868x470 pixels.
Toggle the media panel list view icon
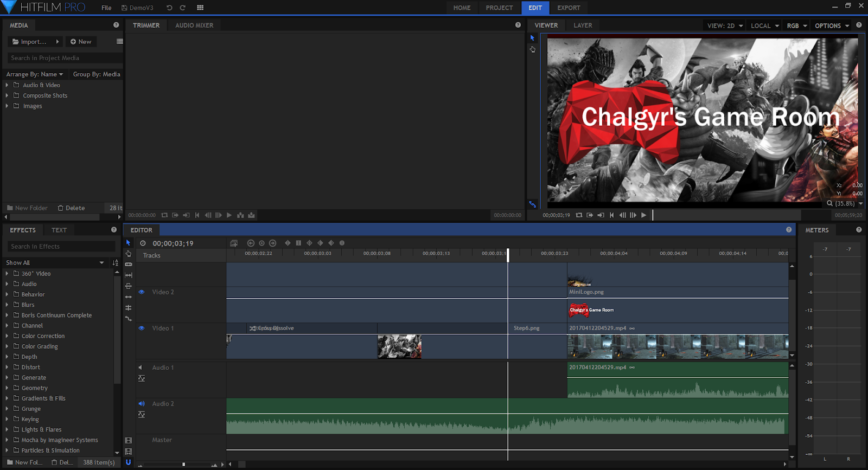tap(119, 42)
